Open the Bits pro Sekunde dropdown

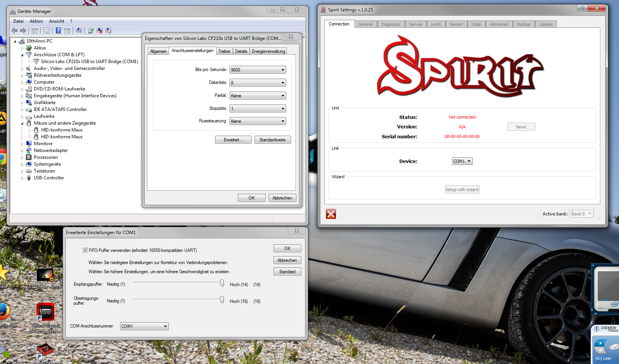258,70
